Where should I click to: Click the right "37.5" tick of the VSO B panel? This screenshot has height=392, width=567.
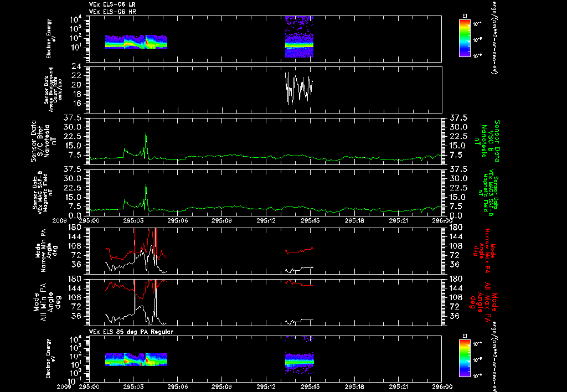pos(458,117)
